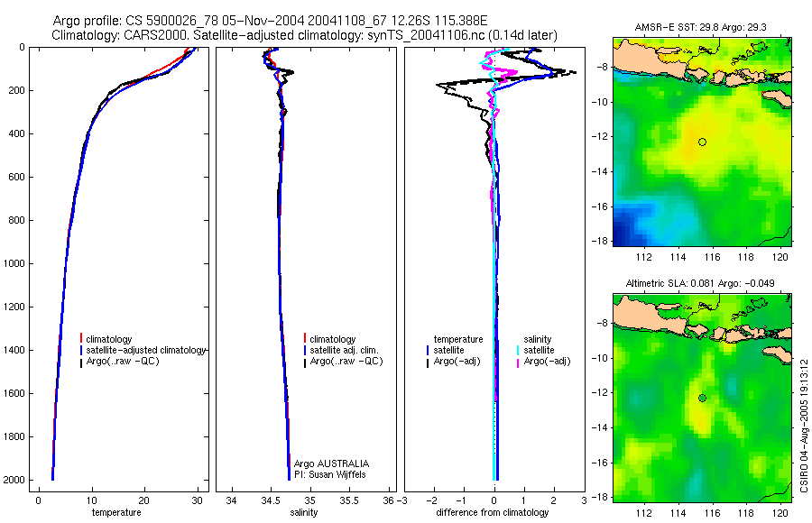Click the '2000' depth tick label
The width and height of the screenshot is (812, 523).
(x=14, y=480)
